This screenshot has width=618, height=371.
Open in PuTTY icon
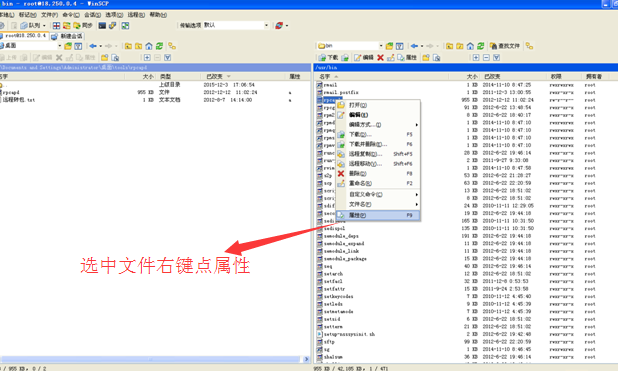pyautogui.click(x=113, y=26)
